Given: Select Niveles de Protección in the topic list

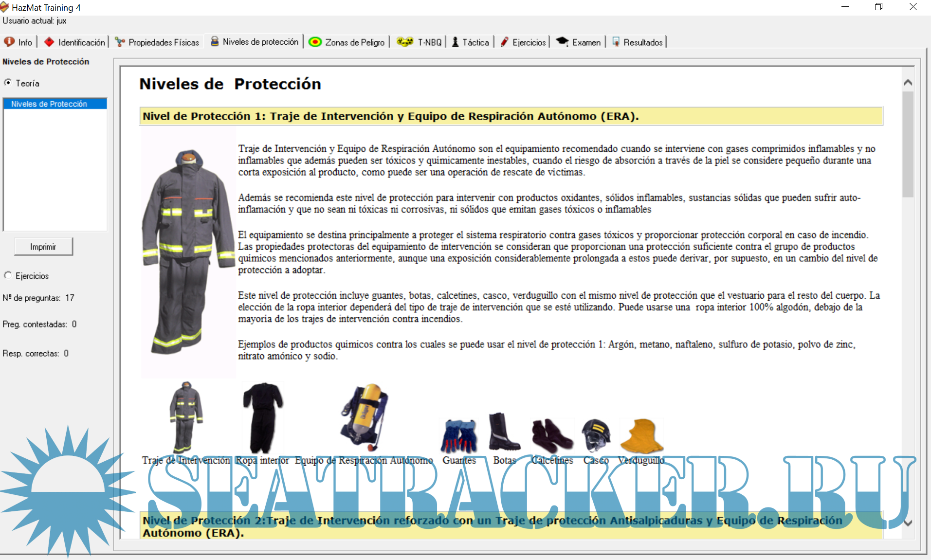Looking at the screenshot, I should point(49,104).
